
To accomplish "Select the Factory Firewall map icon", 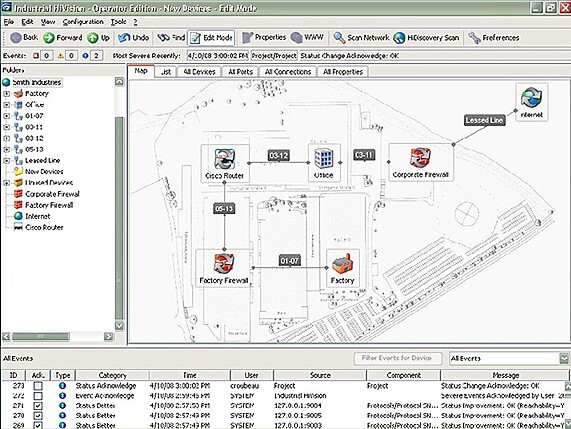I will pyautogui.click(x=224, y=263).
